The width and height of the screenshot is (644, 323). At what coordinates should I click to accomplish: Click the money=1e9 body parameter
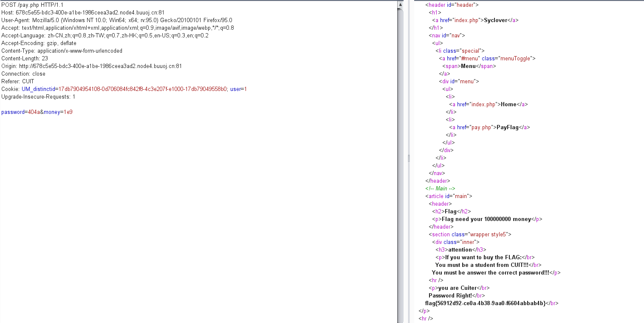58,112
